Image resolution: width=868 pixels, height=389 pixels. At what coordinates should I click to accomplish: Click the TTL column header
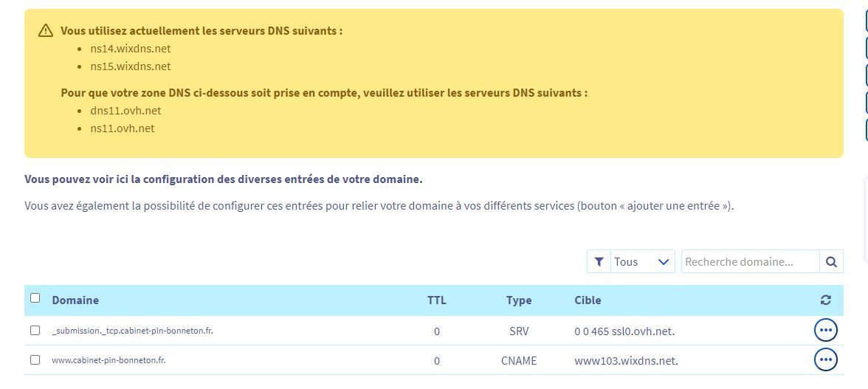click(436, 300)
